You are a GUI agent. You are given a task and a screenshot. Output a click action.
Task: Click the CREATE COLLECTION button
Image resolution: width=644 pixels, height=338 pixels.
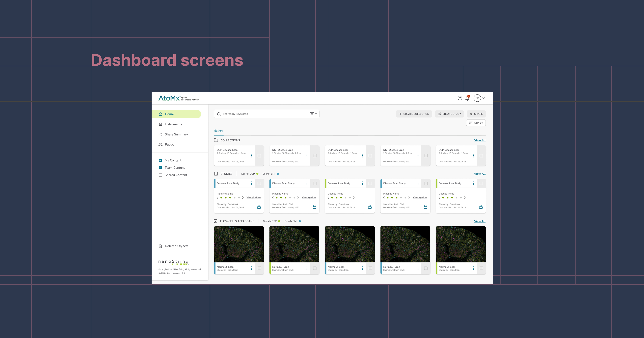pos(414,114)
